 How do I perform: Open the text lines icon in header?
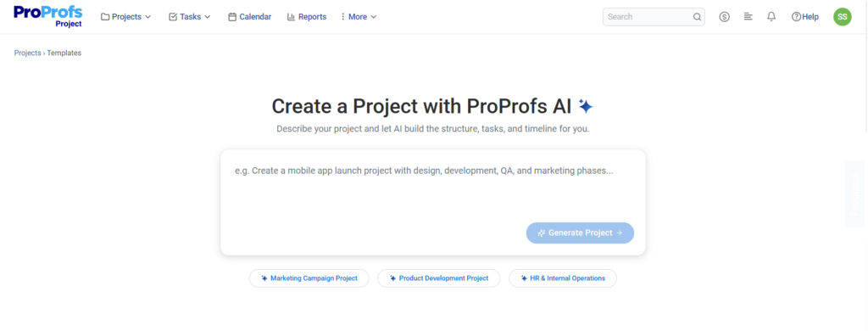coord(748,17)
